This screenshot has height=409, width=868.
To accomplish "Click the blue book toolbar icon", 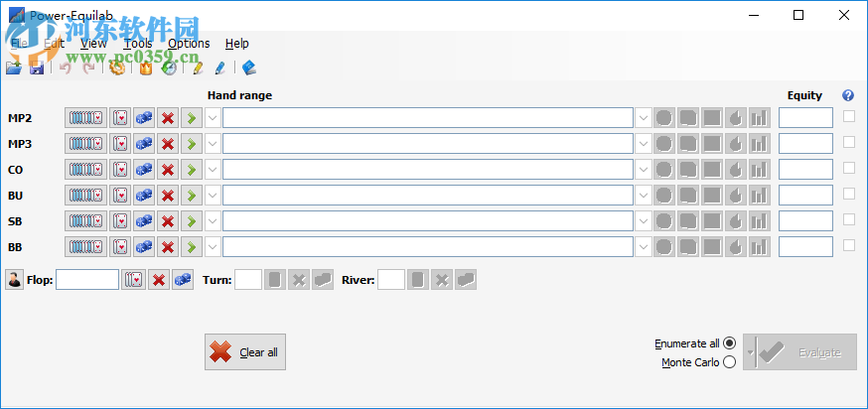I will point(249,68).
